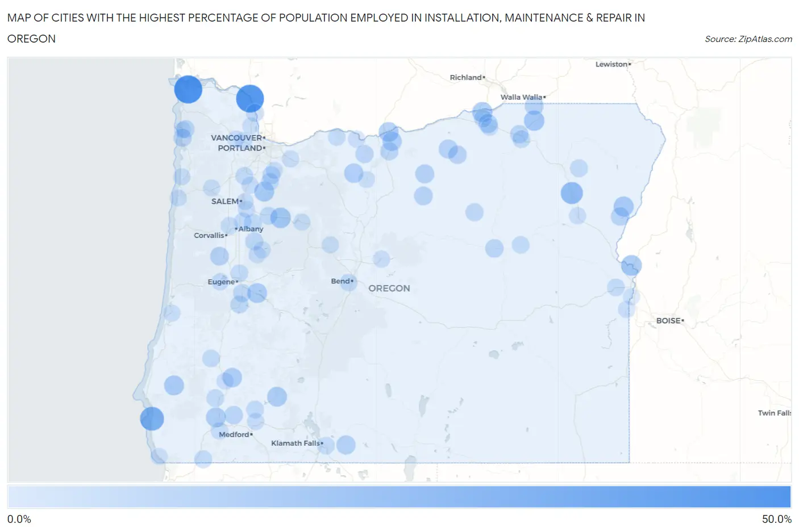Click the Medford city label
Image resolution: width=799 pixels, height=532 pixels.
click(234, 434)
